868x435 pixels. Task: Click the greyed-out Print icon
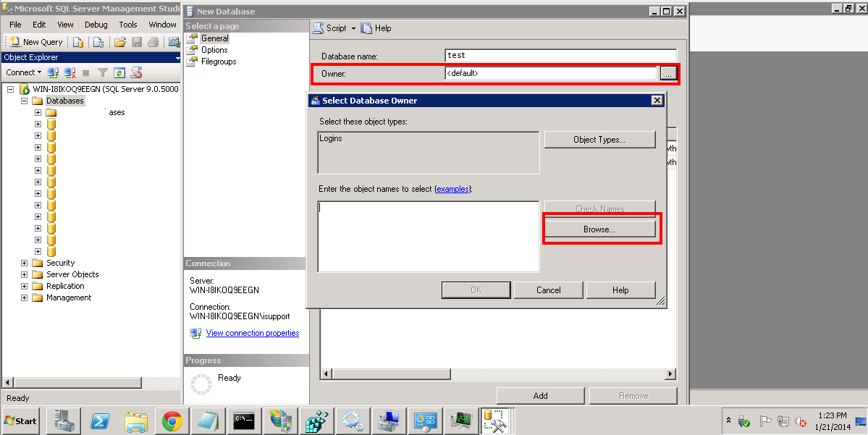[153, 42]
